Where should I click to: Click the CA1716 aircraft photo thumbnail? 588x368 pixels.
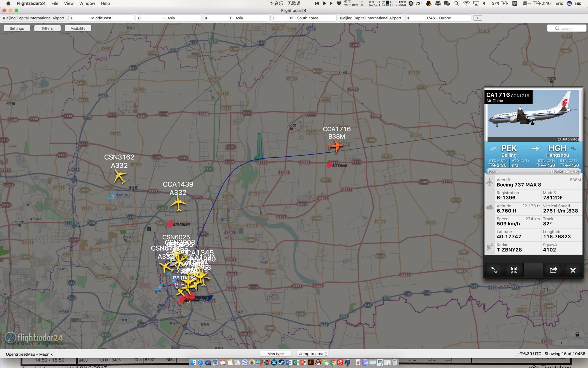coord(533,116)
